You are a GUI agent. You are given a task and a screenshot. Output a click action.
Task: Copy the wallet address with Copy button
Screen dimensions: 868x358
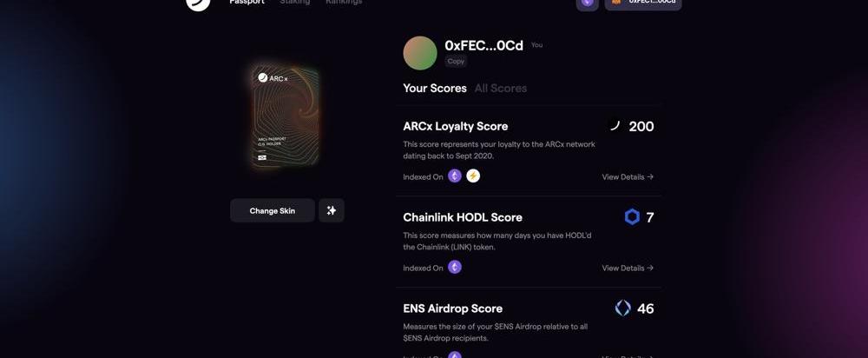point(457,62)
